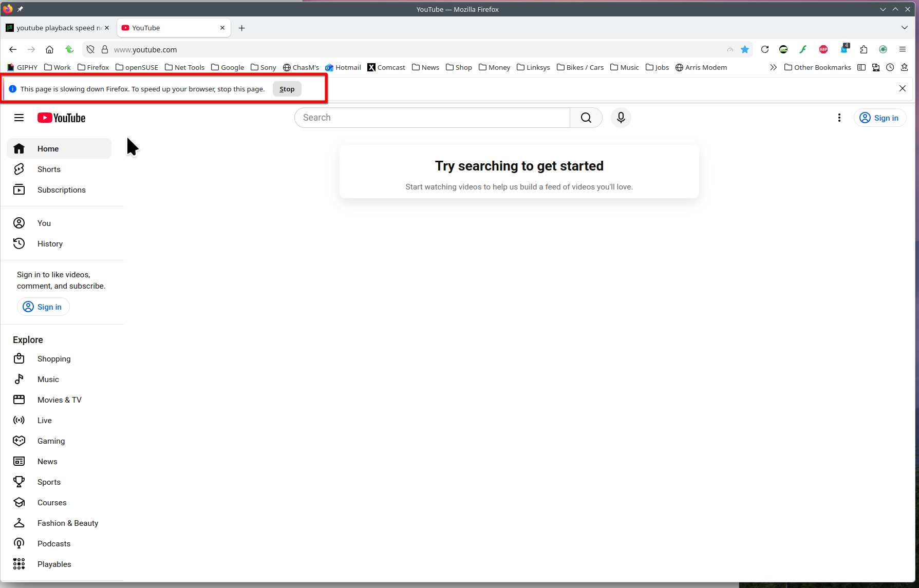The width and height of the screenshot is (919, 588).
Task: Show the sidebars panel icon
Action: tap(861, 67)
